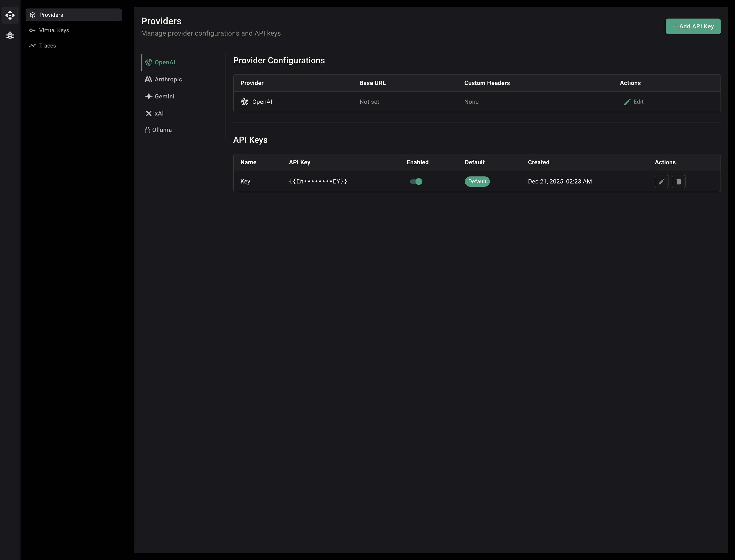
Task: Click Edit on the OpenAI provider row
Action: pyautogui.click(x=634, y=102)
